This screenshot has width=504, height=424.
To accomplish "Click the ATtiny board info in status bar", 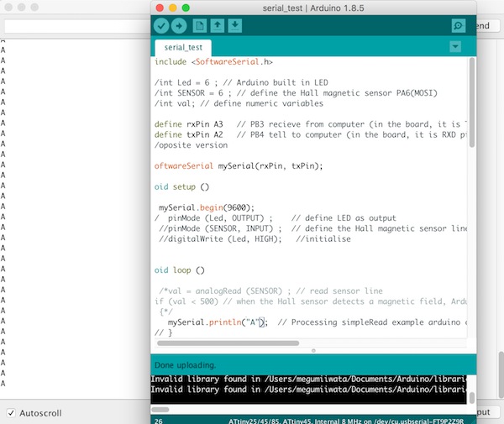I will click(346, 421).
